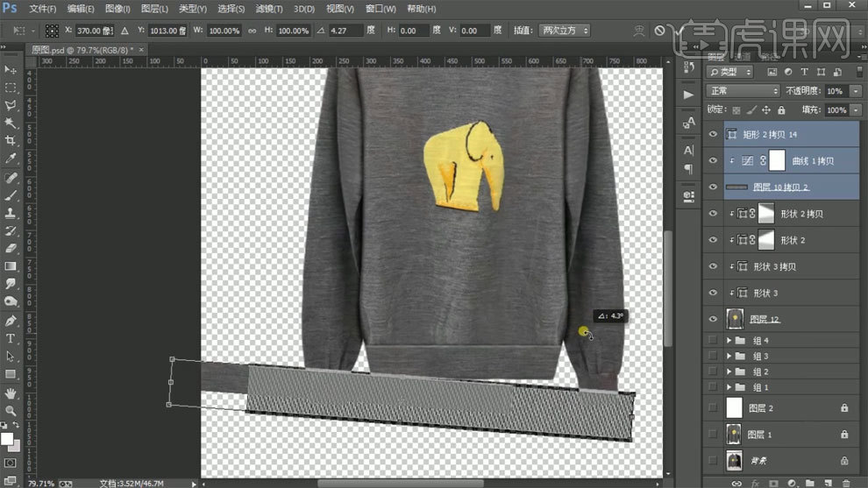Select the Type tool
The width and height of the screenshot is (868, 488).
tap(10, 338)
